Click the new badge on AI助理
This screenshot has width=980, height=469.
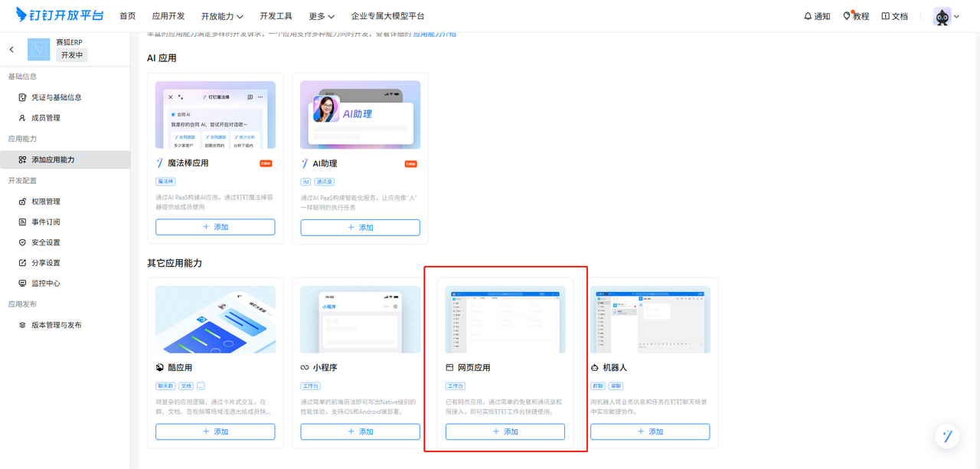[410, 163]
